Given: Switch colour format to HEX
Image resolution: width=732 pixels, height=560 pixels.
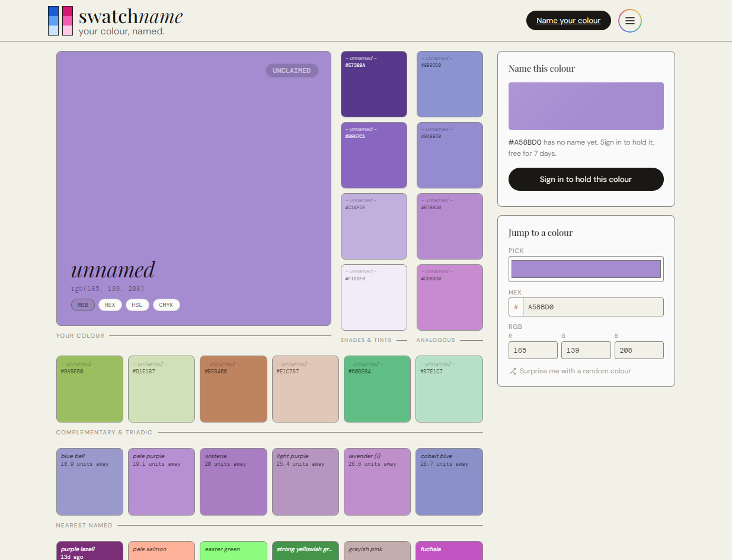Looking at the screenshot, I should pyautogui.click(x=110, y=305).
